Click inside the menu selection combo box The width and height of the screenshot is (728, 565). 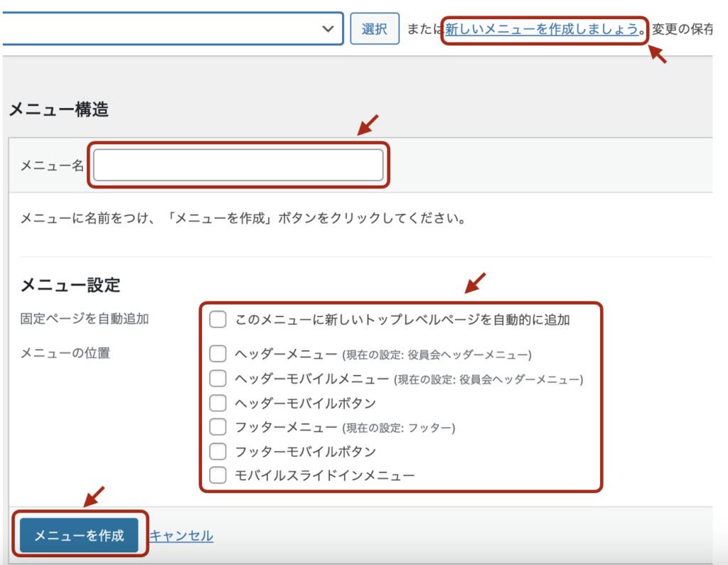pyautogui.click(x=164, y=29)
